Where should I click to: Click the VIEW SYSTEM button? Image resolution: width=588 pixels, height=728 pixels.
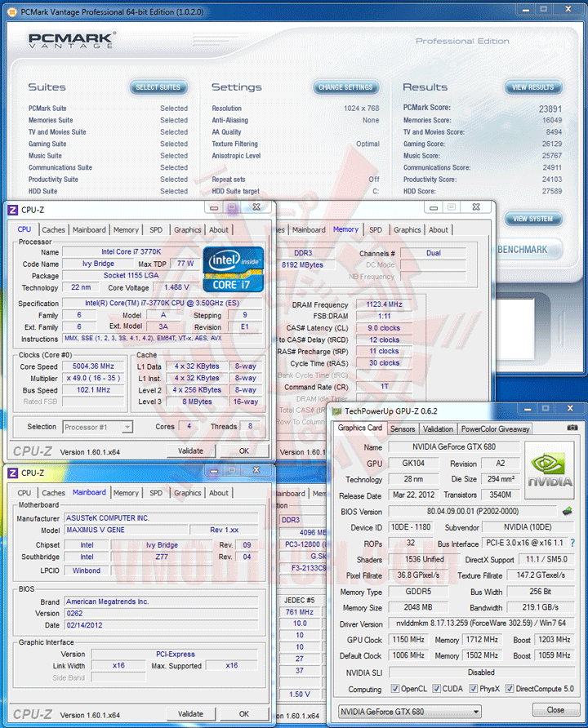[532, 219]
